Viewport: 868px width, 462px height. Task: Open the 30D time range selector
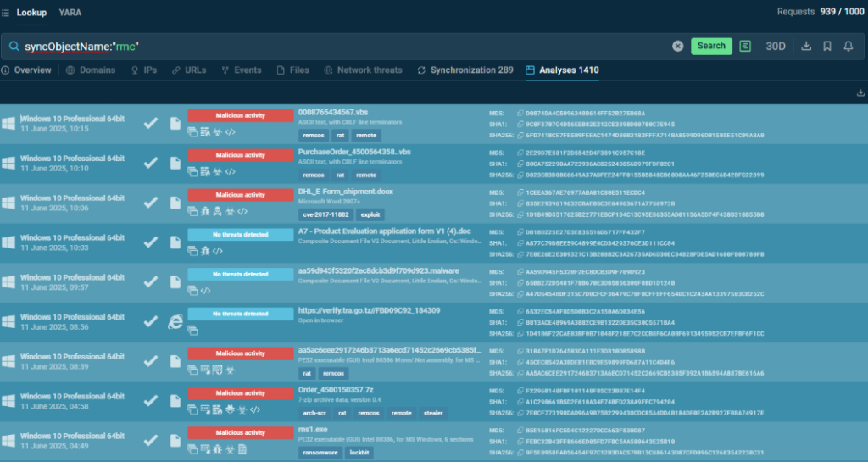[x=776, y=46]
